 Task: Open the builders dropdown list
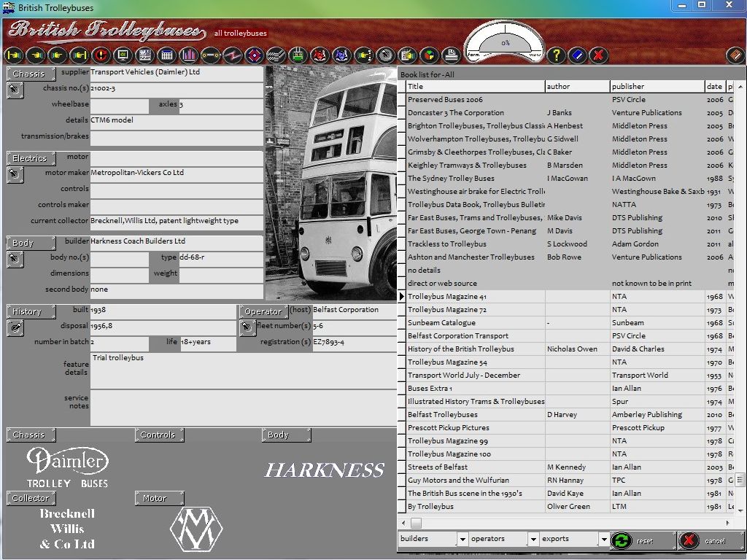tap(462, 540)
